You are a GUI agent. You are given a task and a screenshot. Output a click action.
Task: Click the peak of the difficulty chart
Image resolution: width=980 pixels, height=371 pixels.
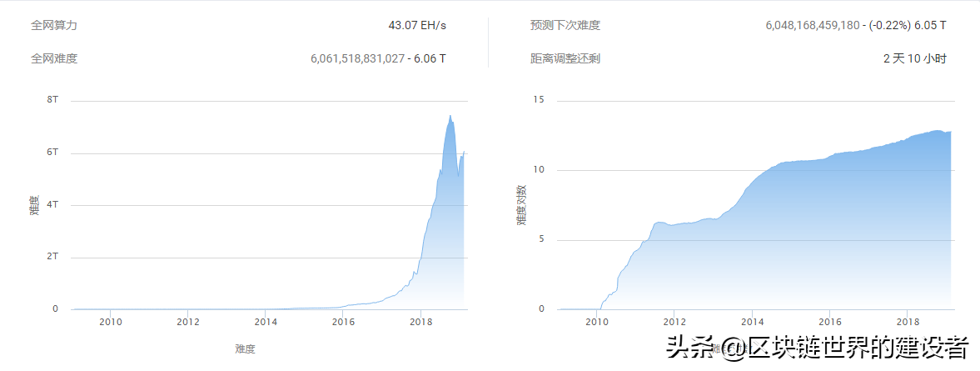pyautogui.click(x=450, y=116)
